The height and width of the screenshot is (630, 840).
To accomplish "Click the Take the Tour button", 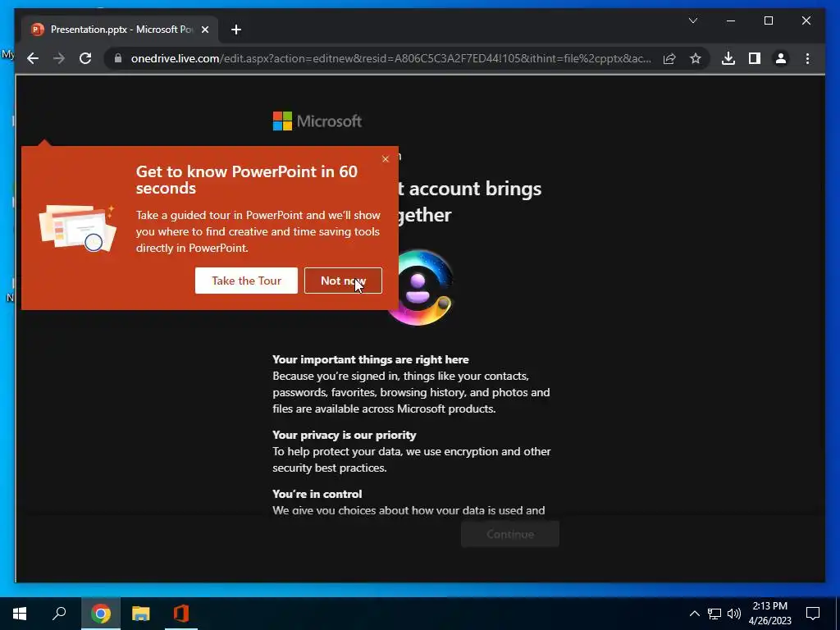I will click(246, 281).
